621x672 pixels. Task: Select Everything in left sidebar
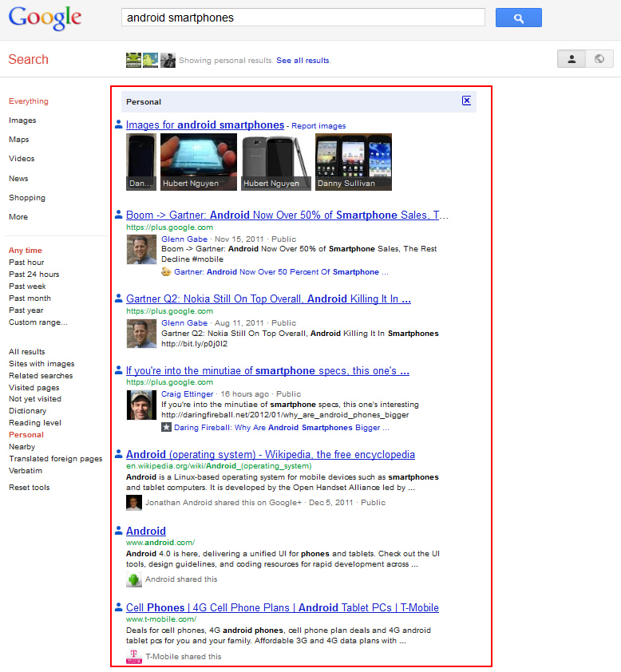(29, 101)
